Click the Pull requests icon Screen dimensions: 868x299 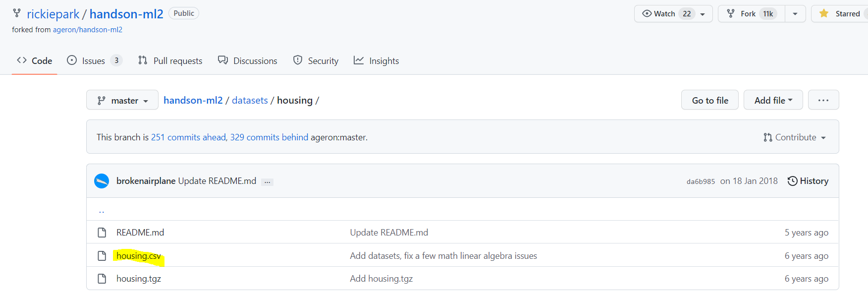click(x=143, y=60)
